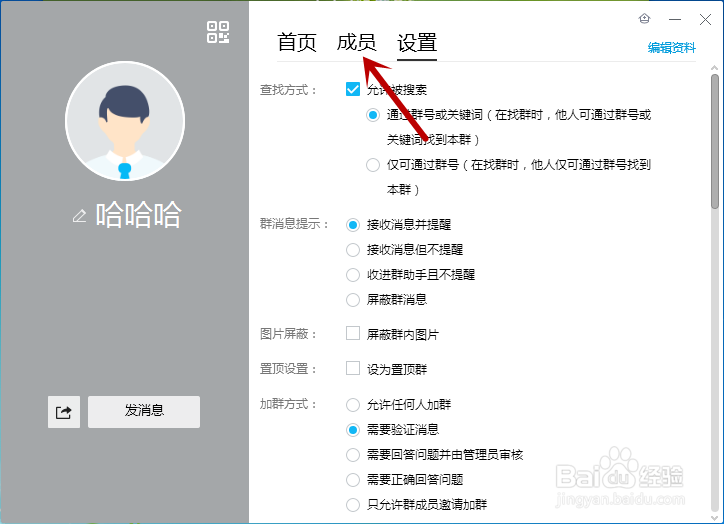Click the skin/home icon in title bar
Image resolution: width=724 pixels, height=524 pixels.
pyautogui.click(x=644, y=19)
